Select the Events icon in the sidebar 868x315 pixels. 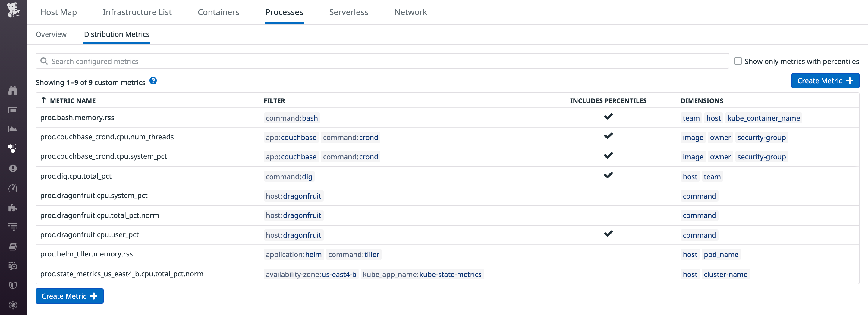click(x=13, y=110)
